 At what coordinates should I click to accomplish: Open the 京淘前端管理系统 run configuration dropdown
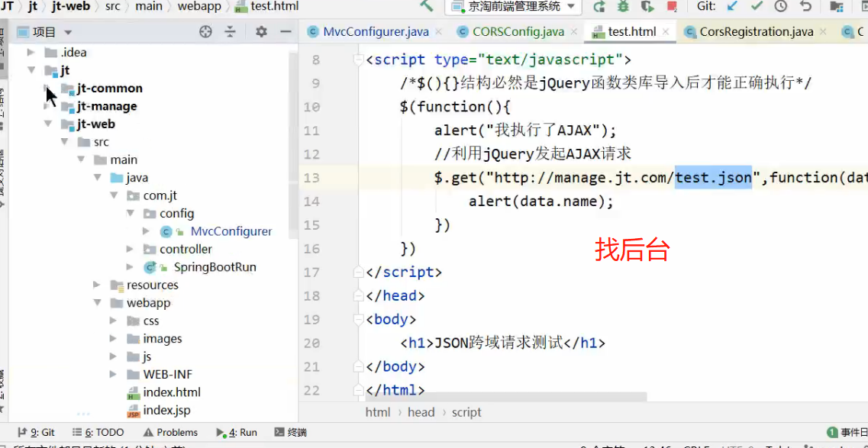point(513,7)
